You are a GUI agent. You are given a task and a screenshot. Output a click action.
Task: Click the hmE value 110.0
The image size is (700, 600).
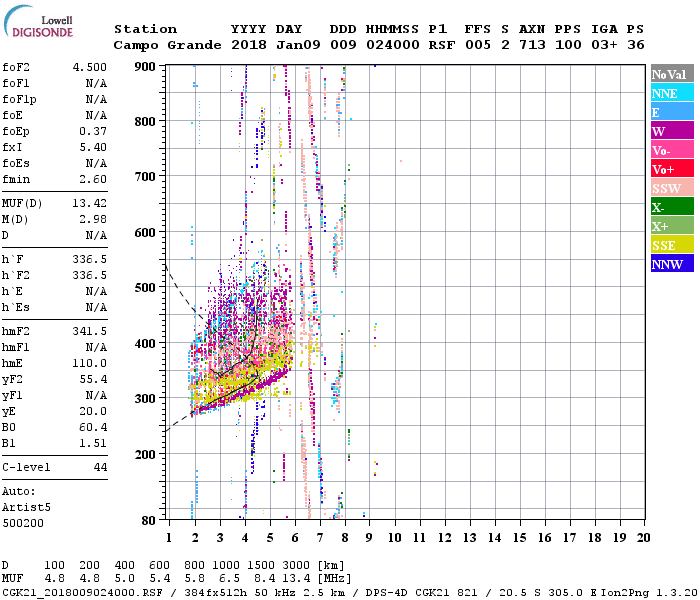(90, 363)
